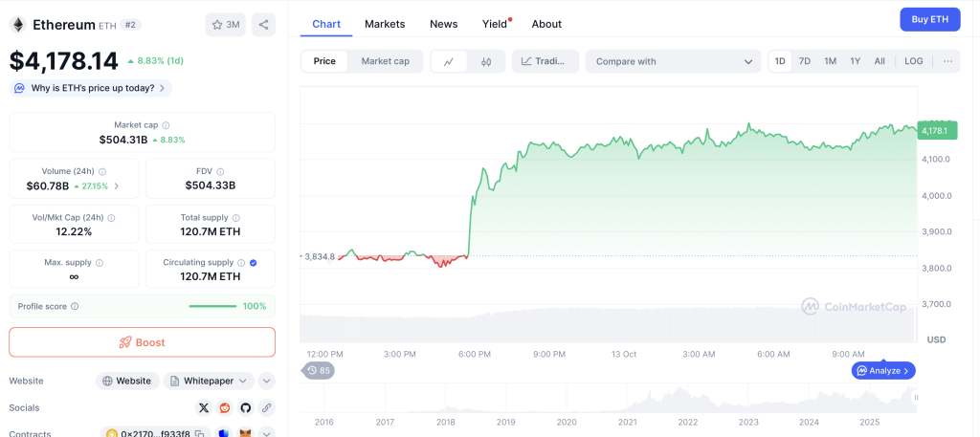Viewport: 980px width, 437px height.
Task: Toggle the chart to Market cap view
Action: coord(385,61)
